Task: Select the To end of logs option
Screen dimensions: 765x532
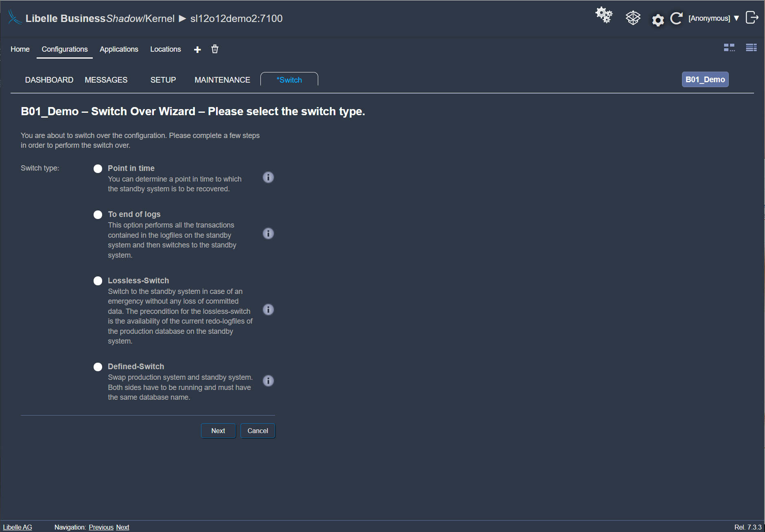Action: pyautogui.click(x=98, y=215)
